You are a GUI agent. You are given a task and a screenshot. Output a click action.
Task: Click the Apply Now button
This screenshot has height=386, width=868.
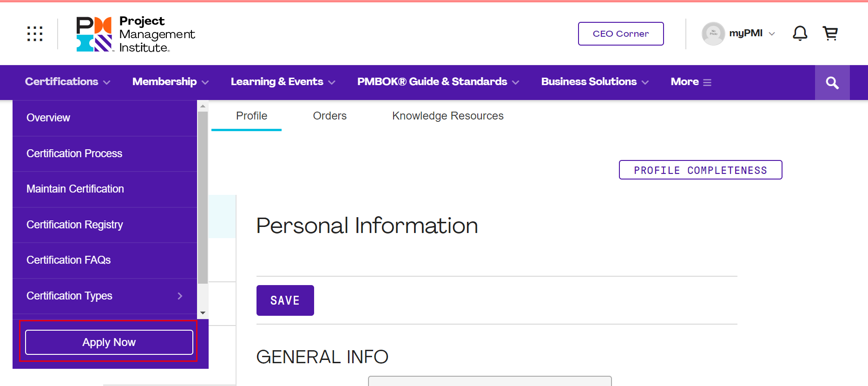click(109, 342)
